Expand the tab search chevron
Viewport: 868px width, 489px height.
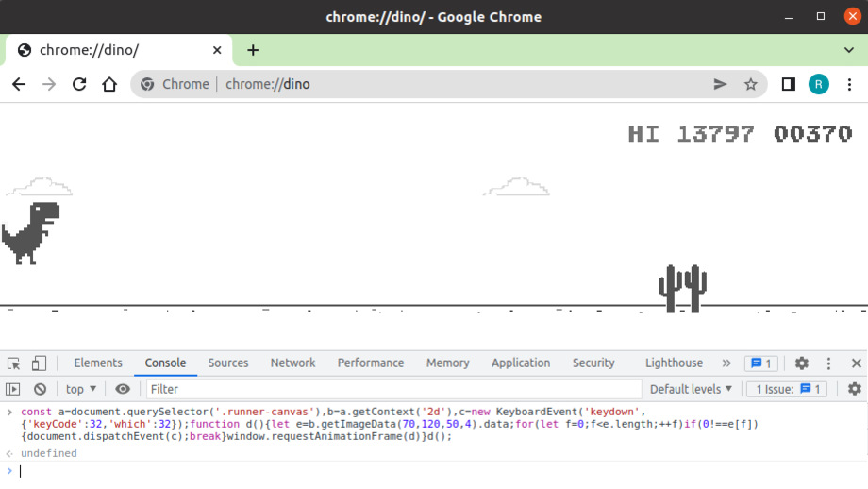coord(848,50)
